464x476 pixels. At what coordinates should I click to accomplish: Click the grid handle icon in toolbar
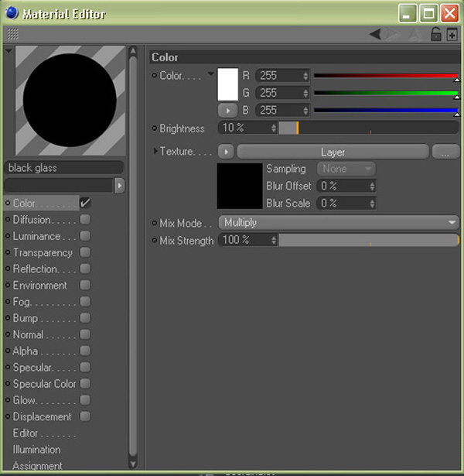click(x=12, y=34)
